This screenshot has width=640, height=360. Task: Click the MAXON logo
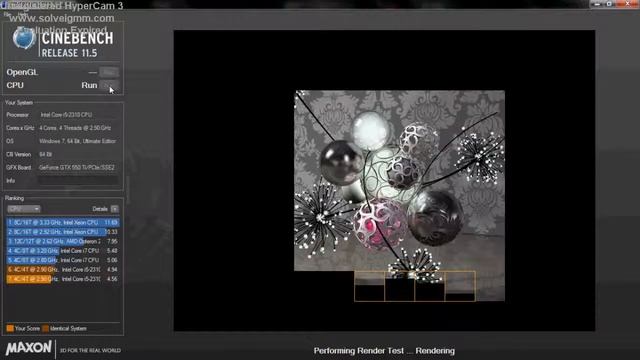29,348
